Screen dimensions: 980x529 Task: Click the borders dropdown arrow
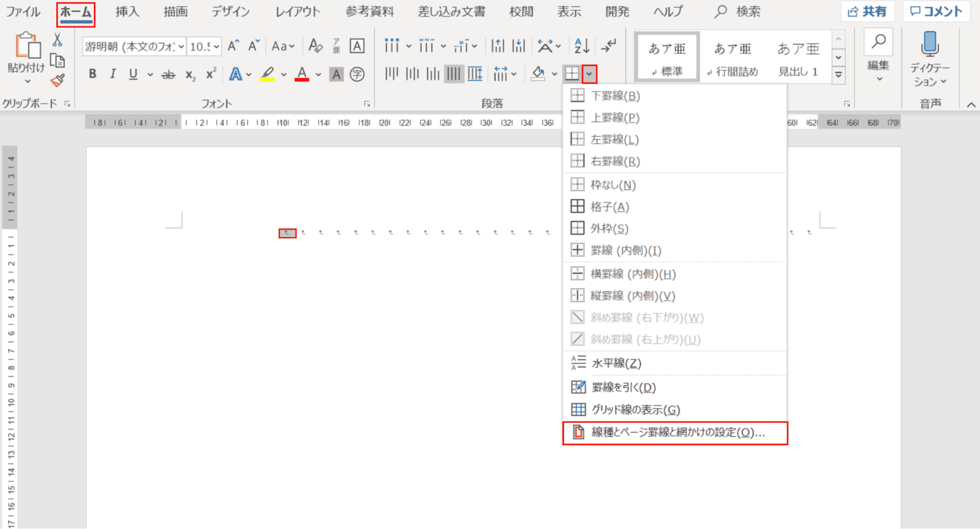(589, 74)
